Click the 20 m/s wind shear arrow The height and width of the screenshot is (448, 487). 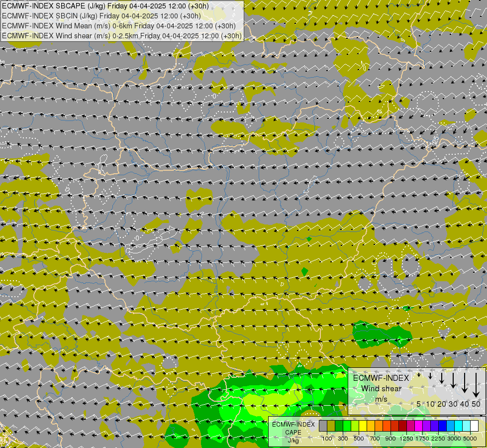coord(442,378)
